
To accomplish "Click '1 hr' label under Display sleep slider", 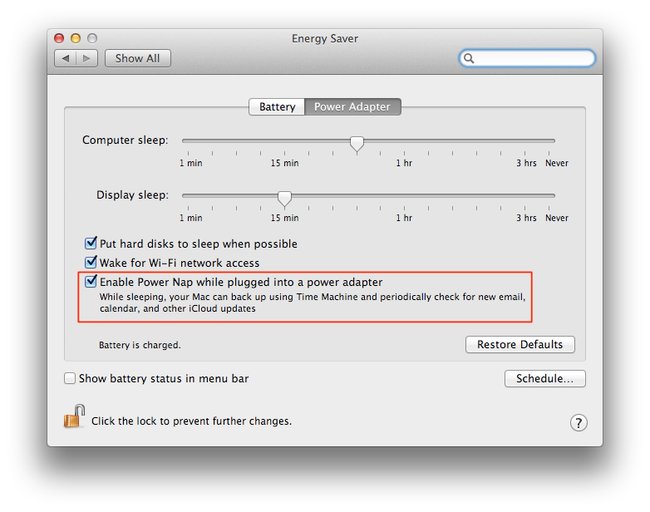I will click(x=404, y=218).
